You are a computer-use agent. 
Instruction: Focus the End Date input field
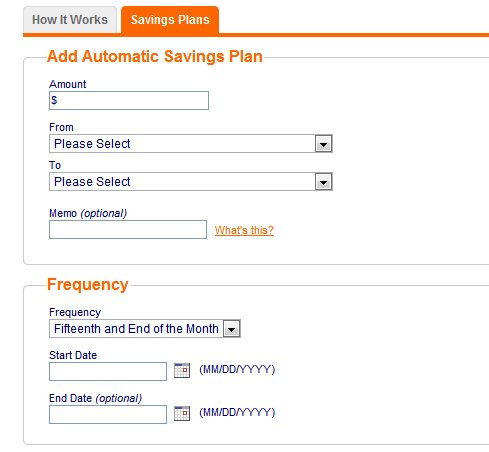click(x=108, y=414)
